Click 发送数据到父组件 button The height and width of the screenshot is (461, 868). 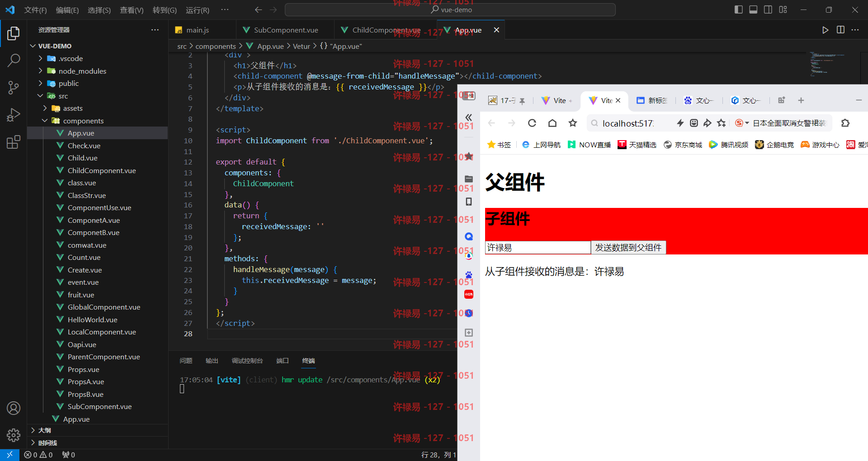point(628,248)
